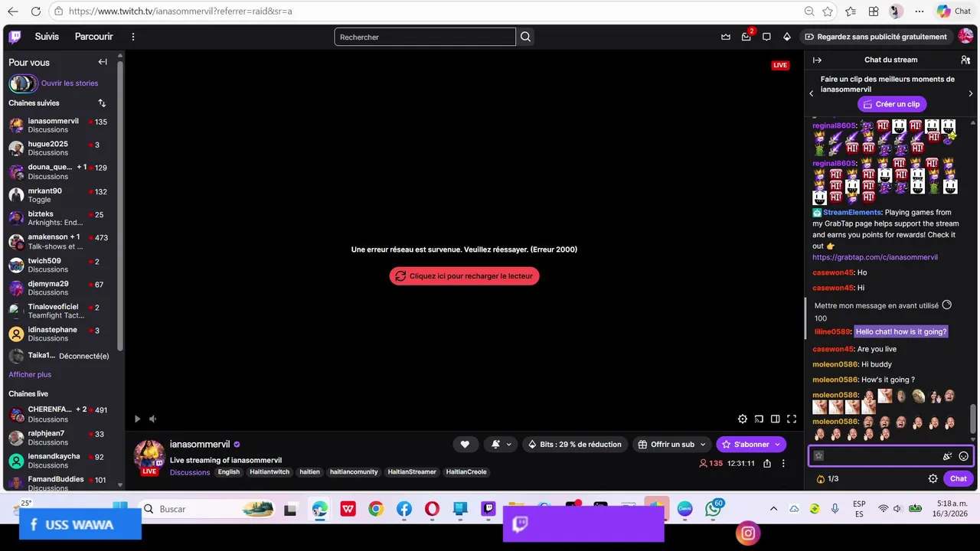Collapse the stream chat panel
The height and width of the screenshot is (551, 980).
coord(817,60)
